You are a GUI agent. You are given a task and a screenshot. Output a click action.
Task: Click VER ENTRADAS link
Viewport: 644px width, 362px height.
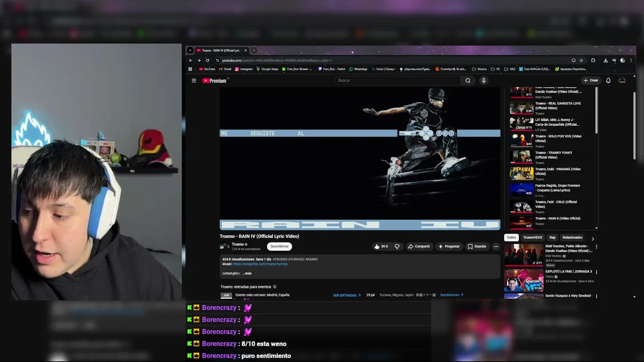[x=347, y=295]
